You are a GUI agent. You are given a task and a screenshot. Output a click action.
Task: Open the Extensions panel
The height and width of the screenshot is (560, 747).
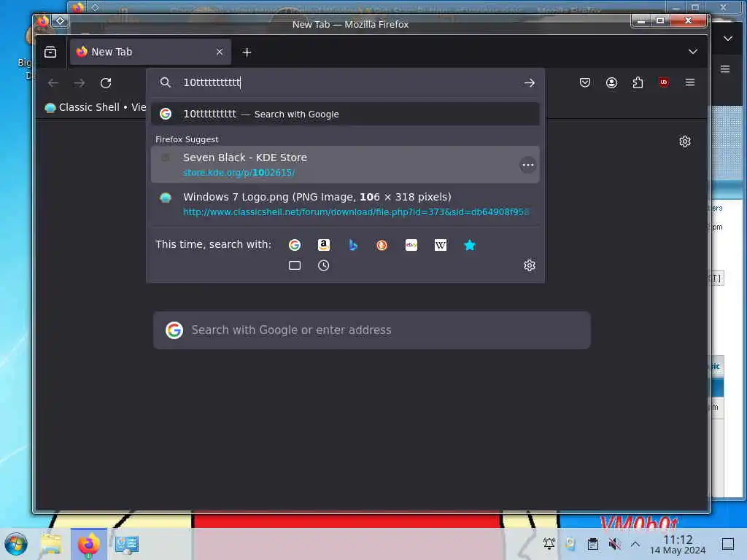(638, 82)
